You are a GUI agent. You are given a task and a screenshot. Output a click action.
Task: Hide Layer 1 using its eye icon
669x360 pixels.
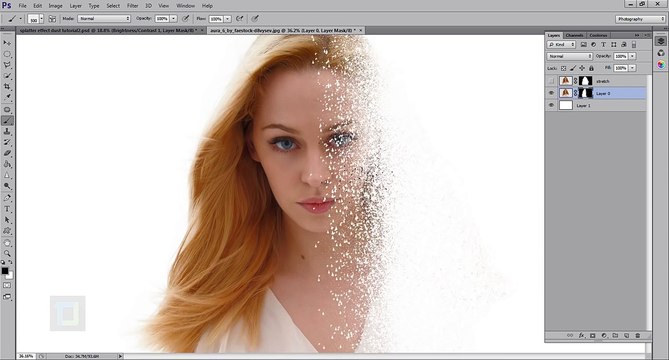pyautogui.click(x=551, y=105)
